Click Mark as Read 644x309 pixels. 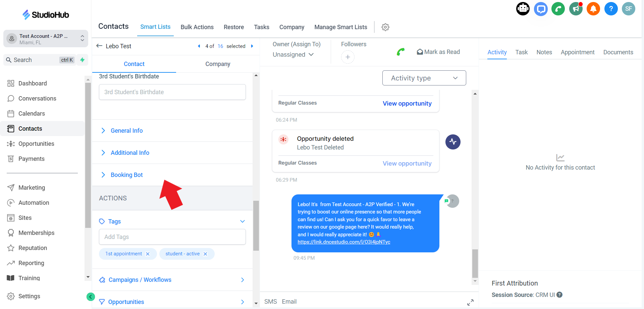tap(438, 52)
